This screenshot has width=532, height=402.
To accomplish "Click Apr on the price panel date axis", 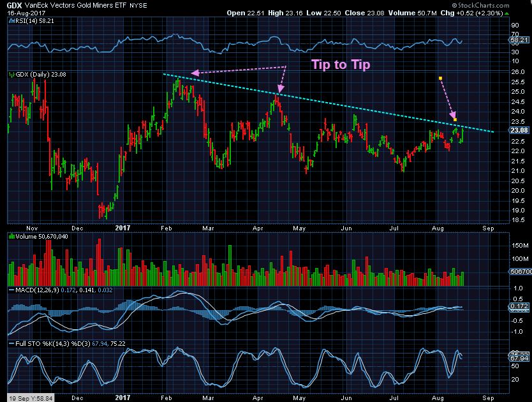I will pyautogui.click(x=258, y=228).
